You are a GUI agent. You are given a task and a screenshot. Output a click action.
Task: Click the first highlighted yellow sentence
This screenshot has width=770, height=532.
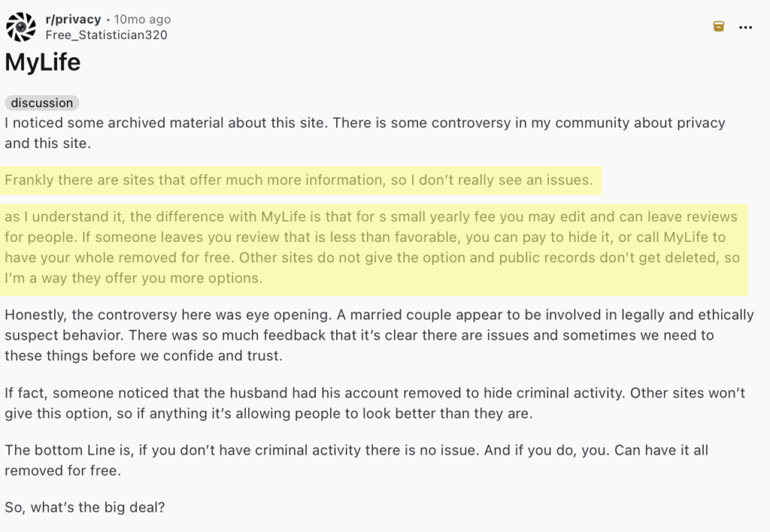[299, 180]
